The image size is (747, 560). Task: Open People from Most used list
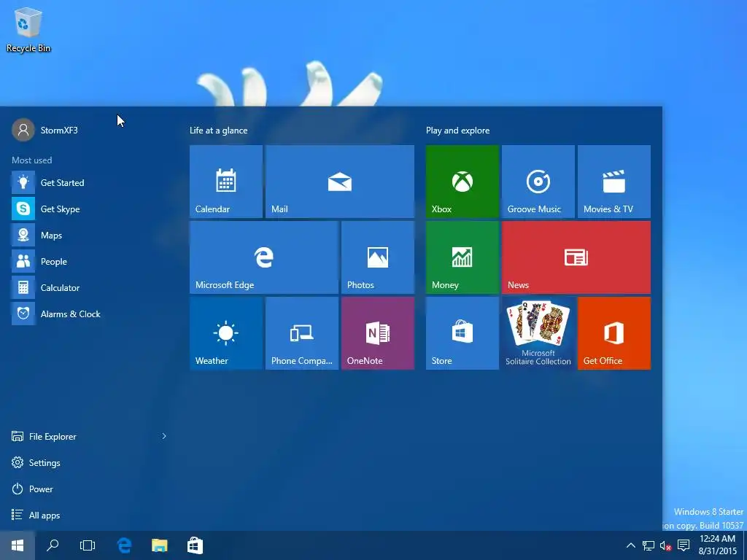[89, 261]
